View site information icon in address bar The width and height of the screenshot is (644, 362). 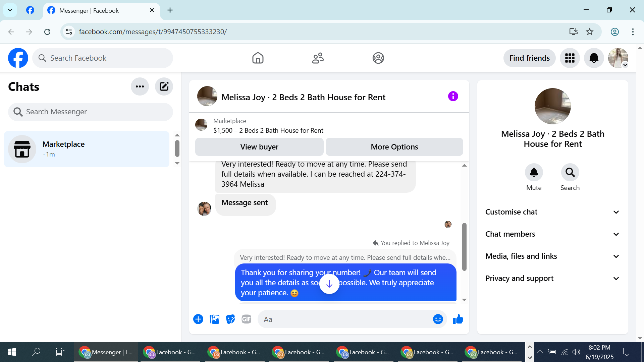click(x=69, y=32)
